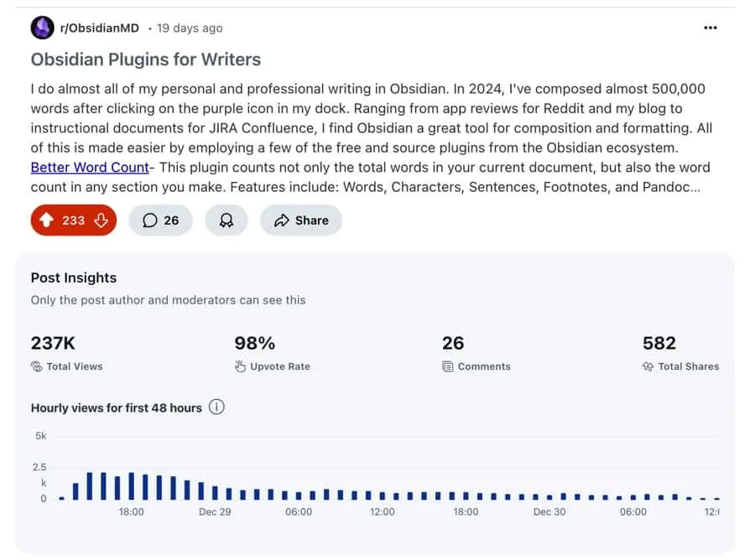Click the Total Views eye icon
The width and height of the screenshot is (755, 560).
pyautogui.click(x=37, y=366)
